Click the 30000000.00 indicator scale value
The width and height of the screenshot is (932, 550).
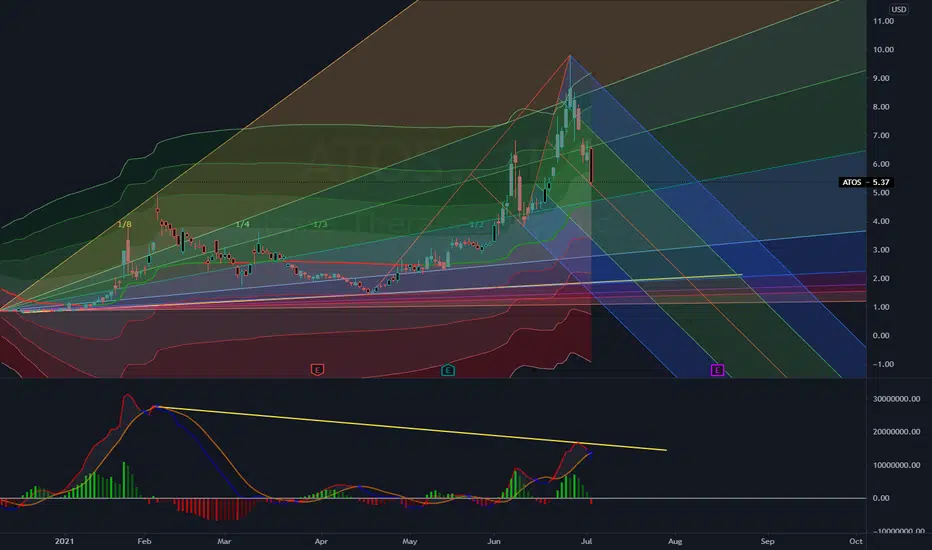click(x=896, y=398)
